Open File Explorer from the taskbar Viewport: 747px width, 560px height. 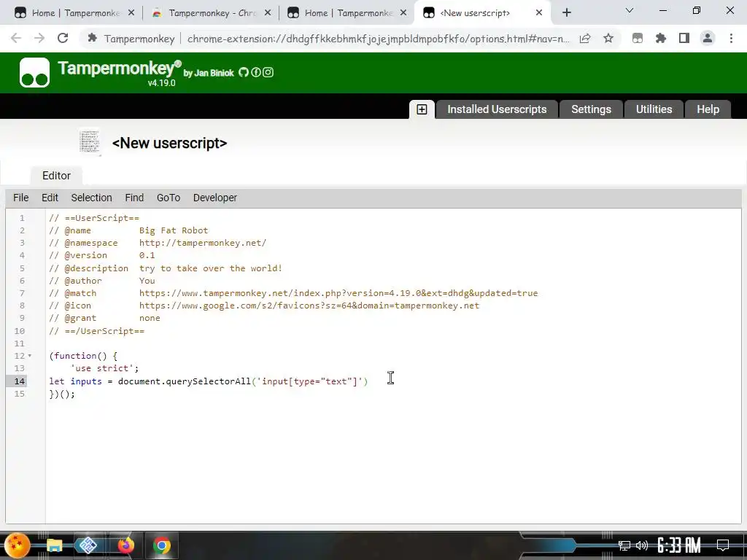54,545
